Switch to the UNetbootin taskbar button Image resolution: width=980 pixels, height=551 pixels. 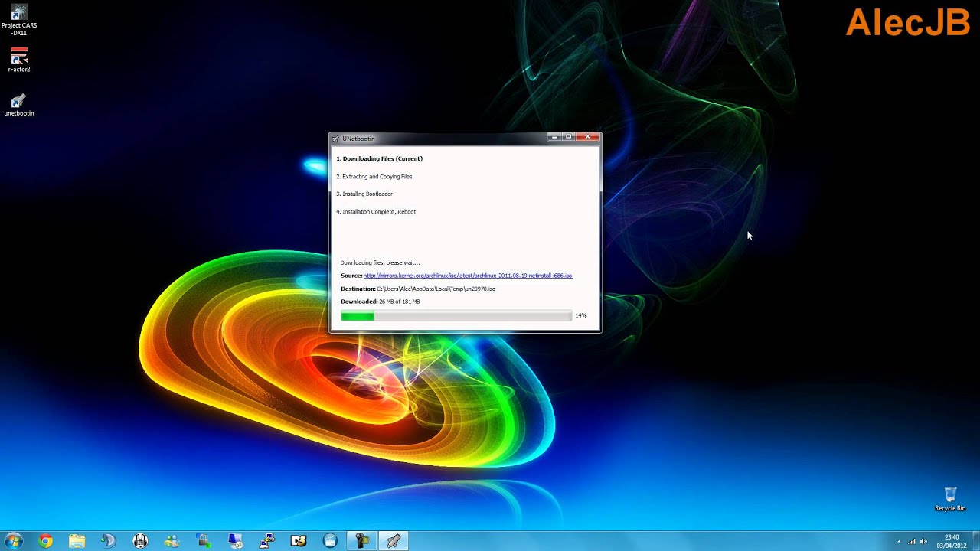[x=393, y=541]
